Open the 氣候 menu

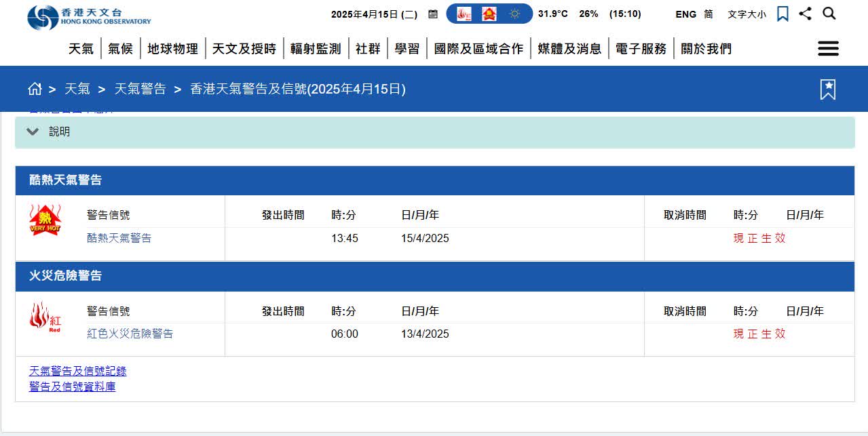[x=120, y=49]
